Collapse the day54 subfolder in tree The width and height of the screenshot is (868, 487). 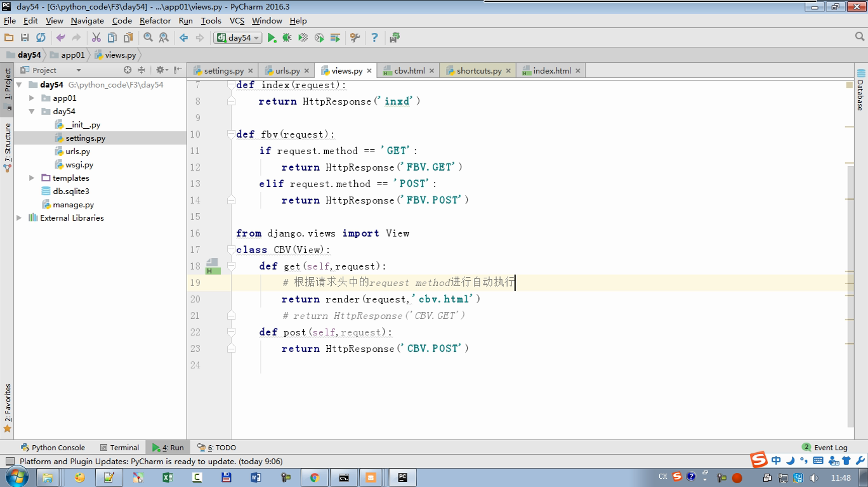32,112
